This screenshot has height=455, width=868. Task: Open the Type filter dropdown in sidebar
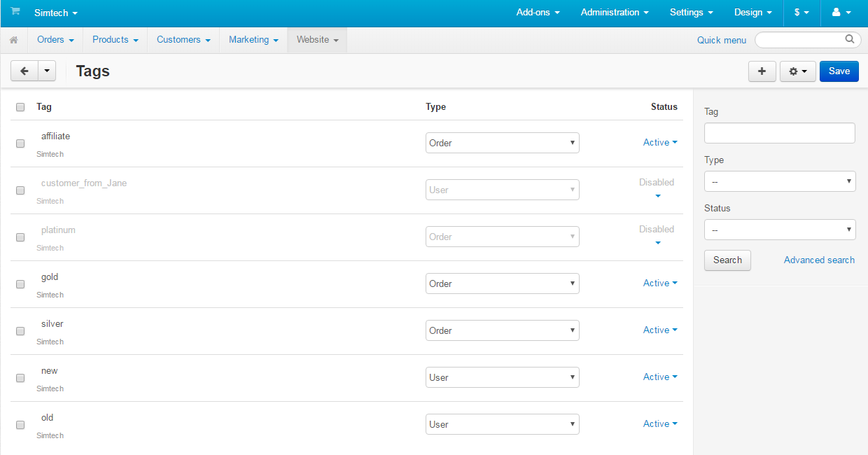pos(780,181)
